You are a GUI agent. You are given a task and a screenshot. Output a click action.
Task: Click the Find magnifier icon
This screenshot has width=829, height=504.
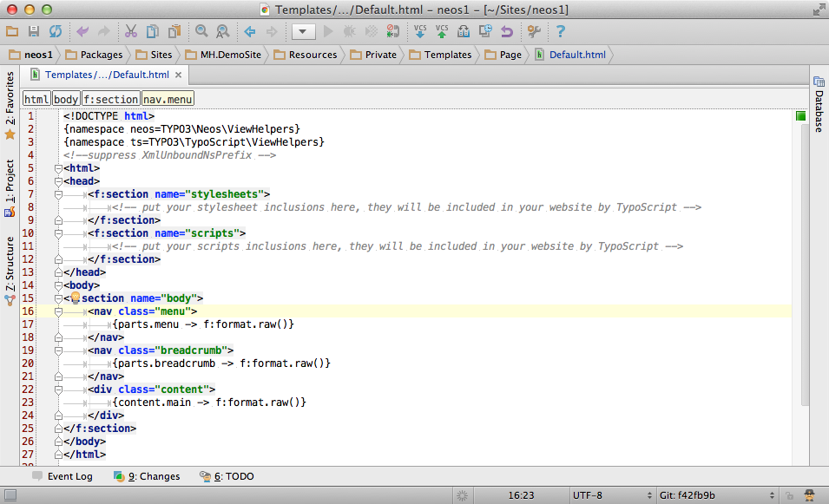coord(201,32)
